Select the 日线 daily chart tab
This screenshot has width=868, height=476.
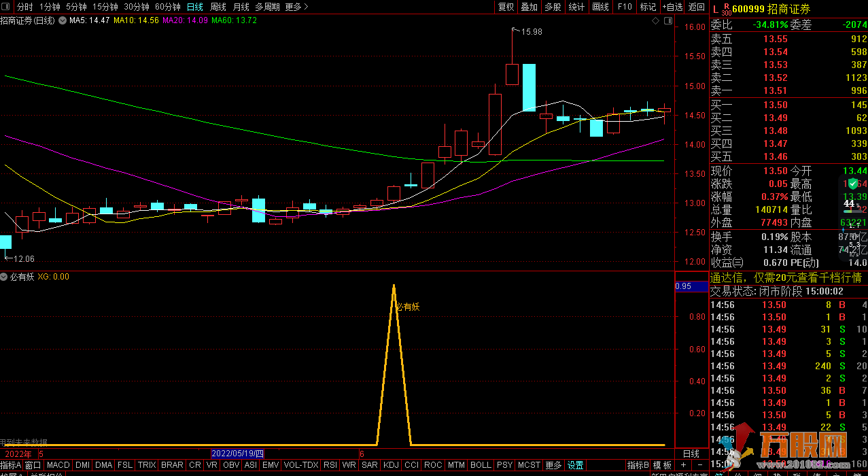[x=194, y=7]
